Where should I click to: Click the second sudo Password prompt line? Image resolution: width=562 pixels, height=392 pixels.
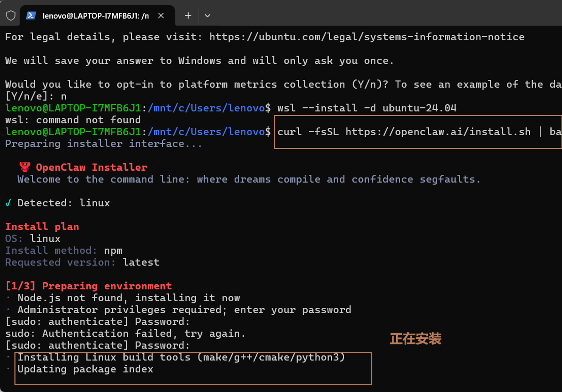pos(97,346)
